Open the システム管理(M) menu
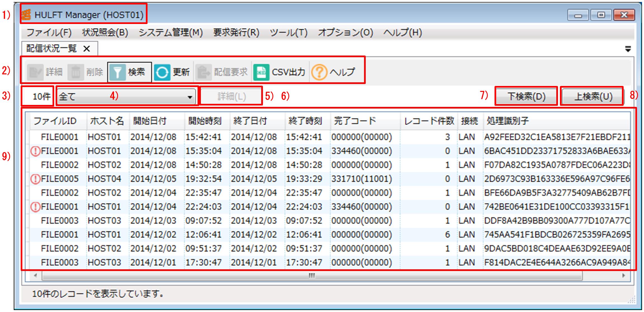Screen dimensions: 644x312 click(170, 33)
